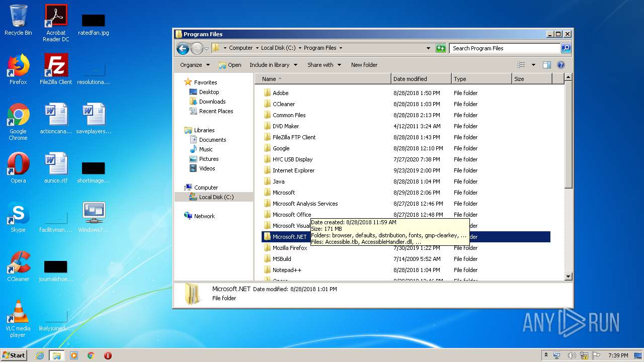644x362 pixels.
Task: Open the Include in library dropdown
Action: (274, 65)
